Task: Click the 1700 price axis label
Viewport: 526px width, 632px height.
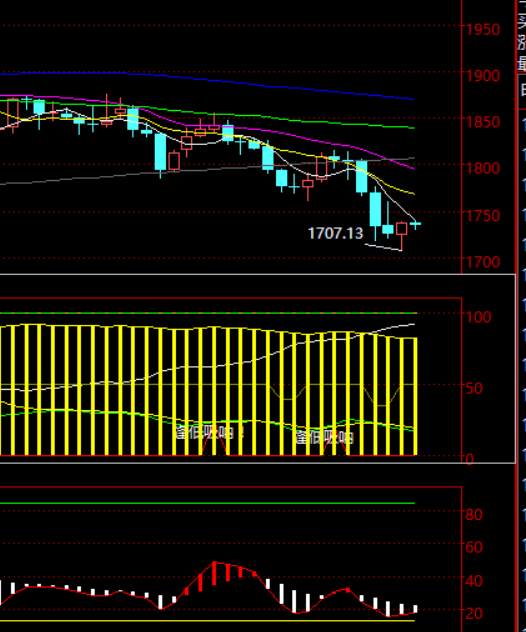Action: 483,262
